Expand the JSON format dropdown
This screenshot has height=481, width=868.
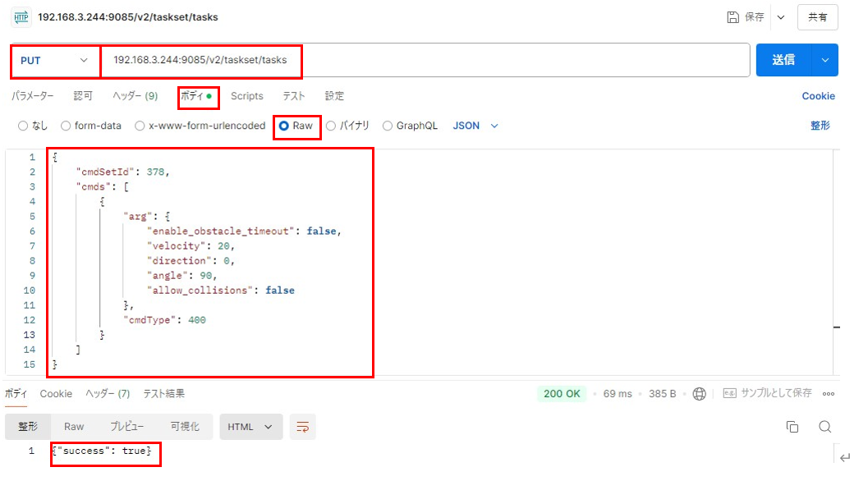tap(476, 126)
